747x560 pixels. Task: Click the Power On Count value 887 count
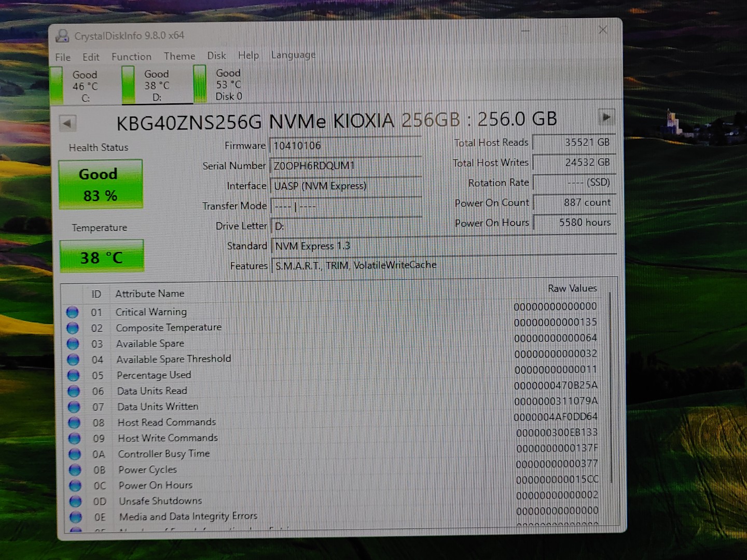pos(575,203)
